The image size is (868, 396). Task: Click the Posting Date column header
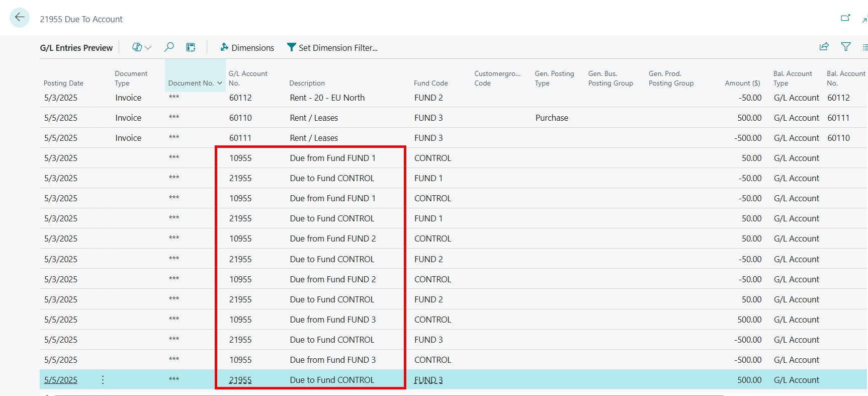[63, 83]
